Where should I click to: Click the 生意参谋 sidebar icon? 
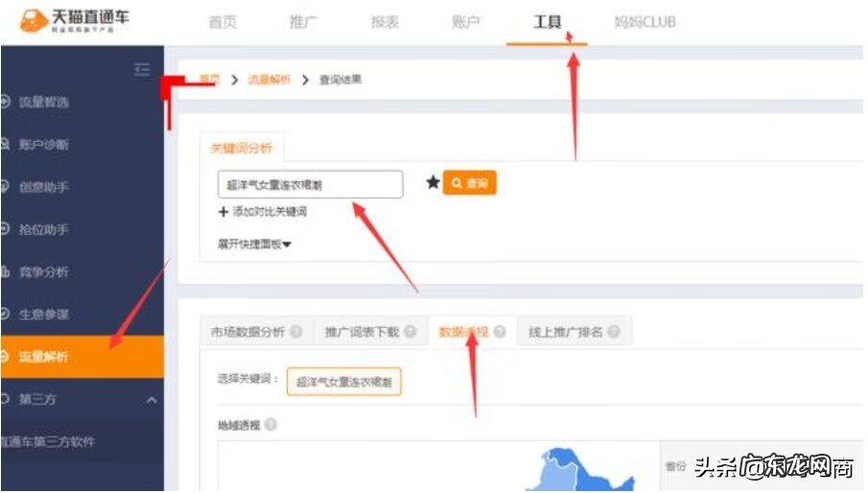coord(5,314)
